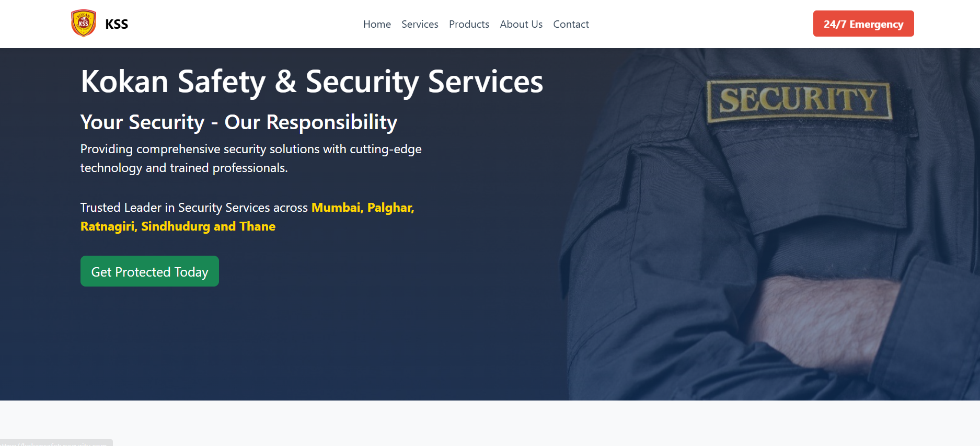Screen dimensions: 980x446
Task: Click the comprehensive security solutions paragraph
Action: [251, 158]
